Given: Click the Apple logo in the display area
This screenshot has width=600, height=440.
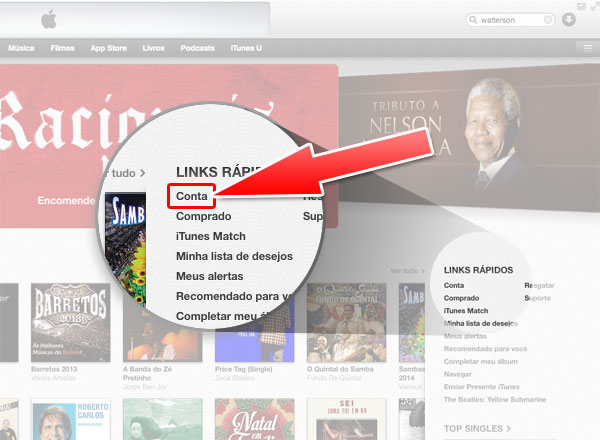Looking at the screenshot, I should coord(49,19).
